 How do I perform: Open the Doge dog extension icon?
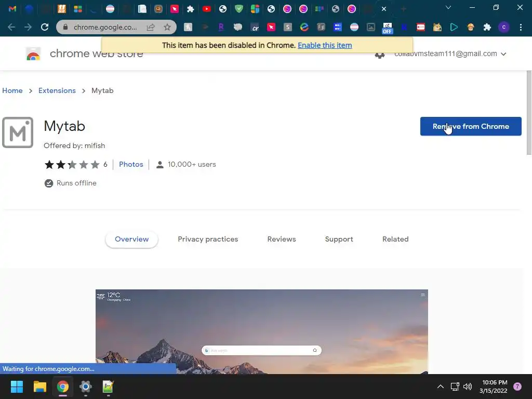(x=437, y=27)
